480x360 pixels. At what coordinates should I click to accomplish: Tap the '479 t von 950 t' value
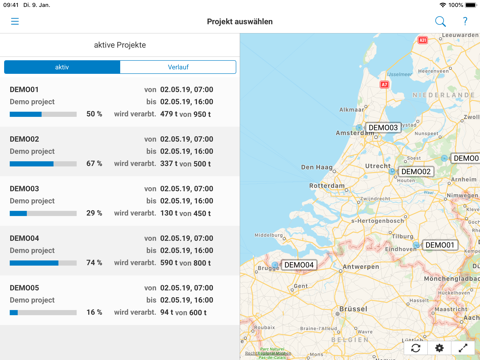click(x=185, y=114)
